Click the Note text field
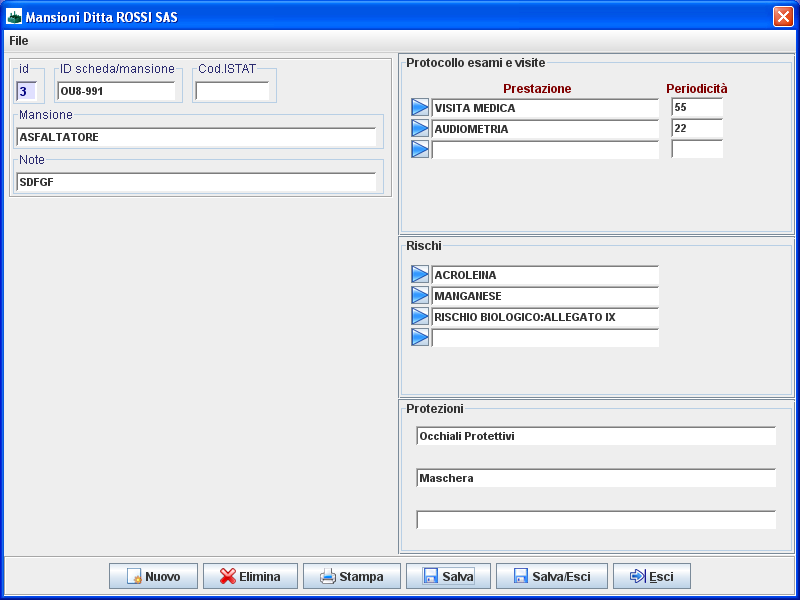 [x=196, y=182]
